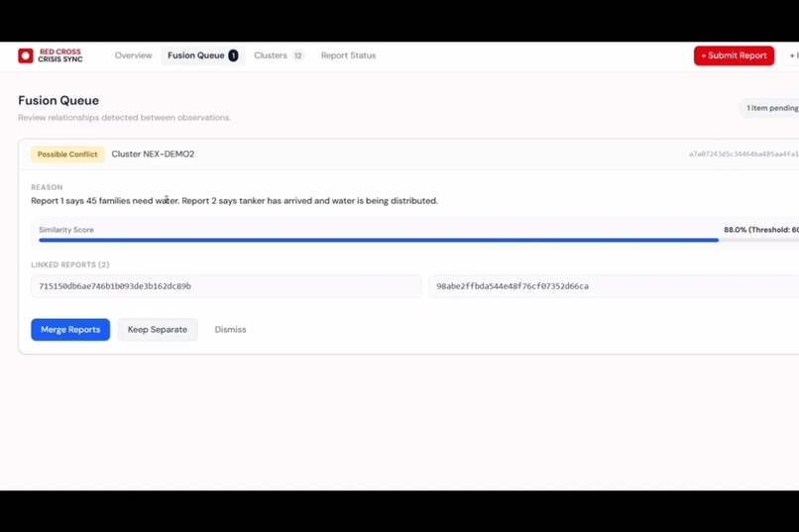Select the Fusion Queue tab
This screenshot has height=532, width=799.
point(203,55)
